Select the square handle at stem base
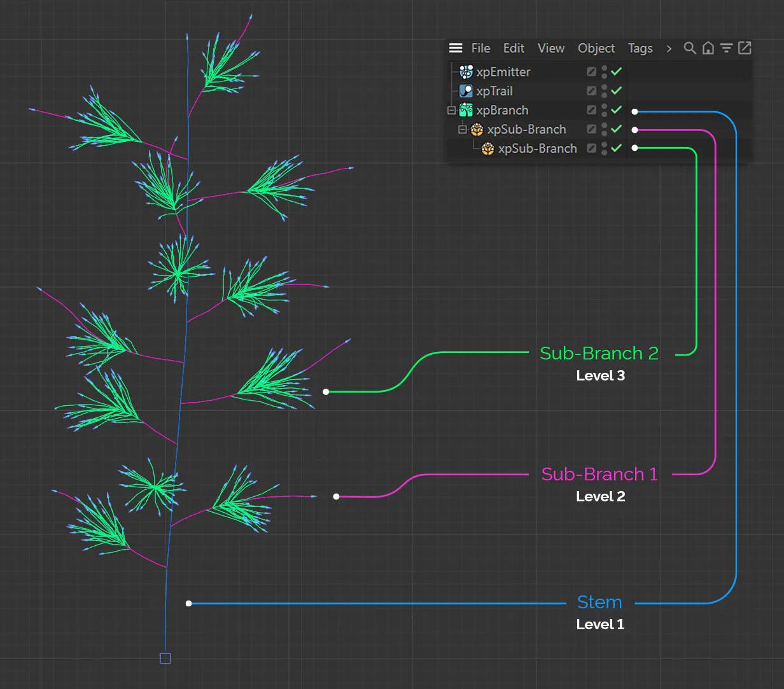The width and height of the screenshot is (784, 689). (165, 658)
